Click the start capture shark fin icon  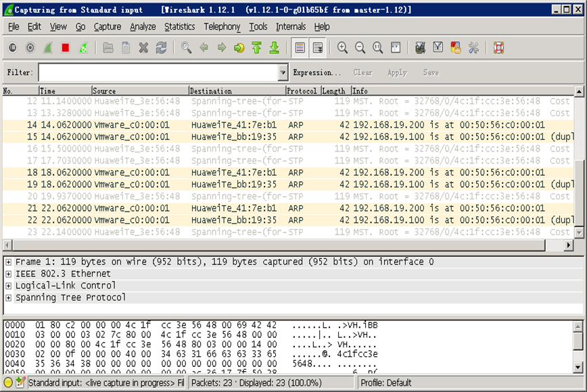coord(48,48)
